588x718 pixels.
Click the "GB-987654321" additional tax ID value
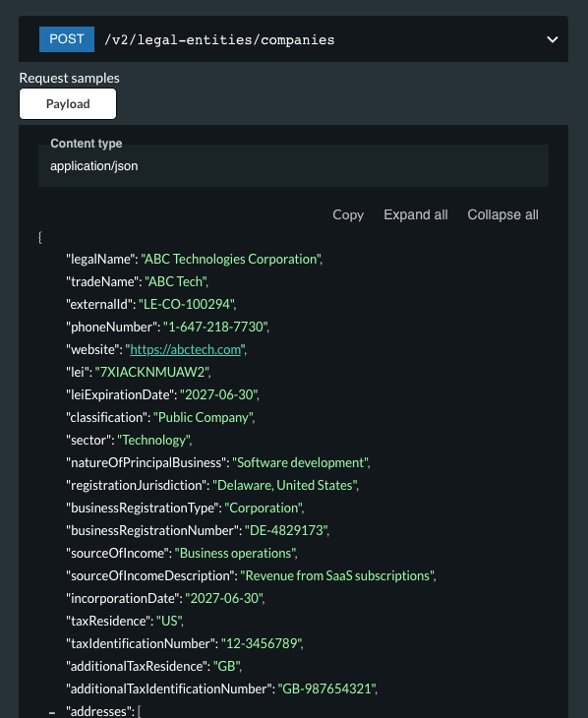point(327,688)
